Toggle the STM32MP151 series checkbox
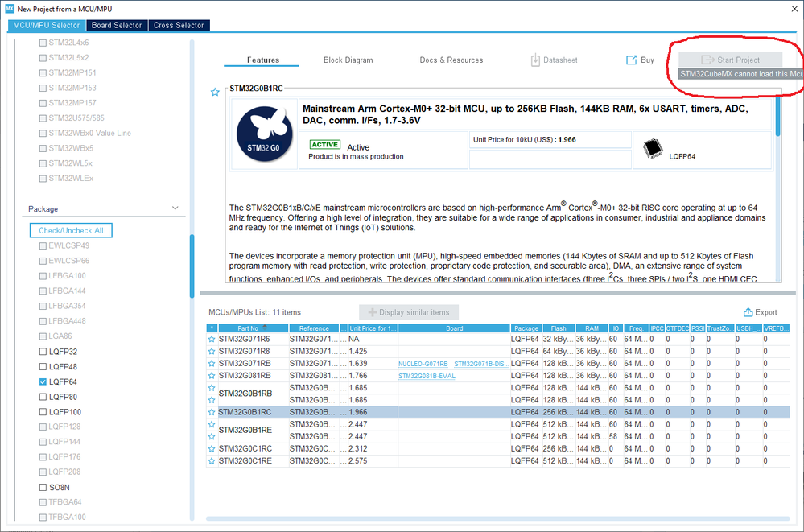 coord(43,73)
